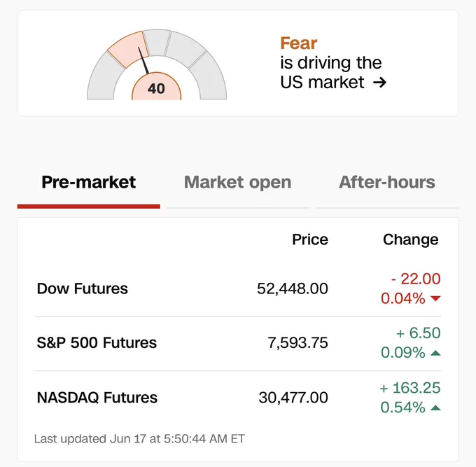Image resolution: width=476 pixels, height=467 pixels.
Task: Click the red down triangle for Dow Futures
Action: 435,298
